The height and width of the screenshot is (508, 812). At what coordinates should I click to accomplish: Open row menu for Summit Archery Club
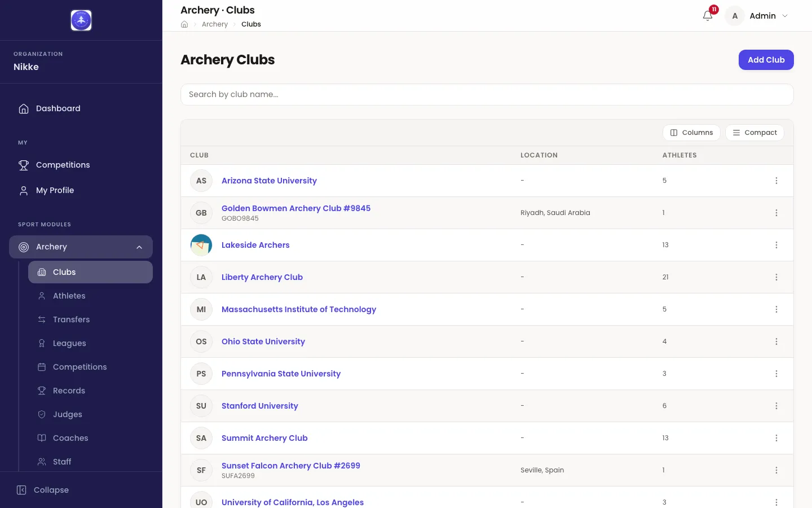tap(776, 438)
